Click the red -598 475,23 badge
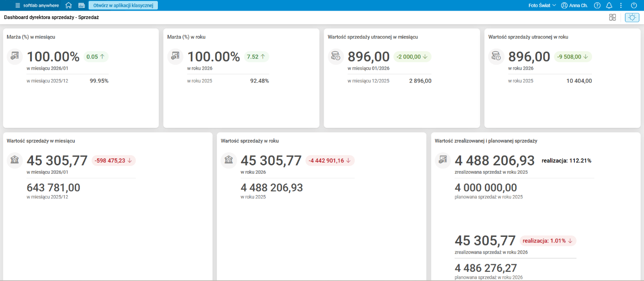 point(114,160)
